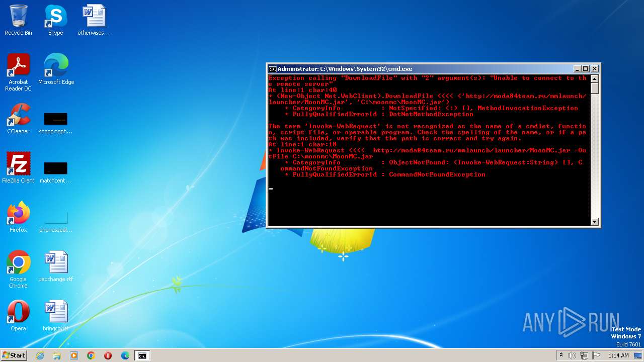Click cmd scrollbar down arrow
644x362 pixels.
coord(595,221)
